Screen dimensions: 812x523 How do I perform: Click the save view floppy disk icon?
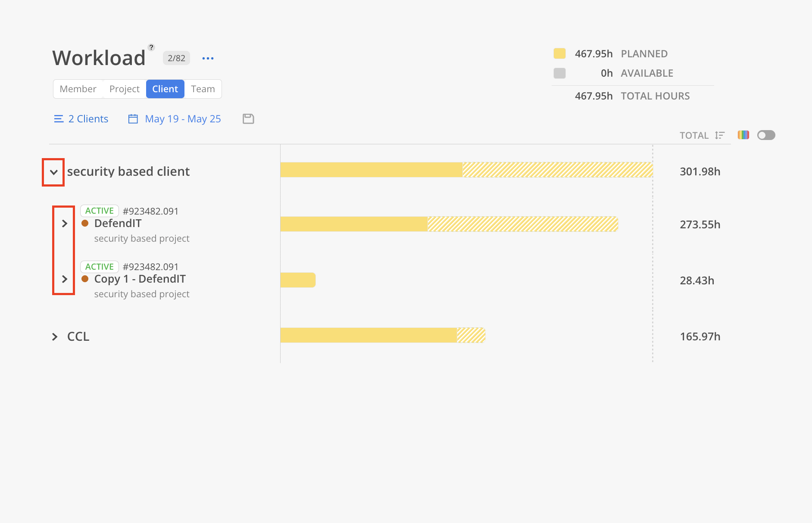tap(248, 119)
